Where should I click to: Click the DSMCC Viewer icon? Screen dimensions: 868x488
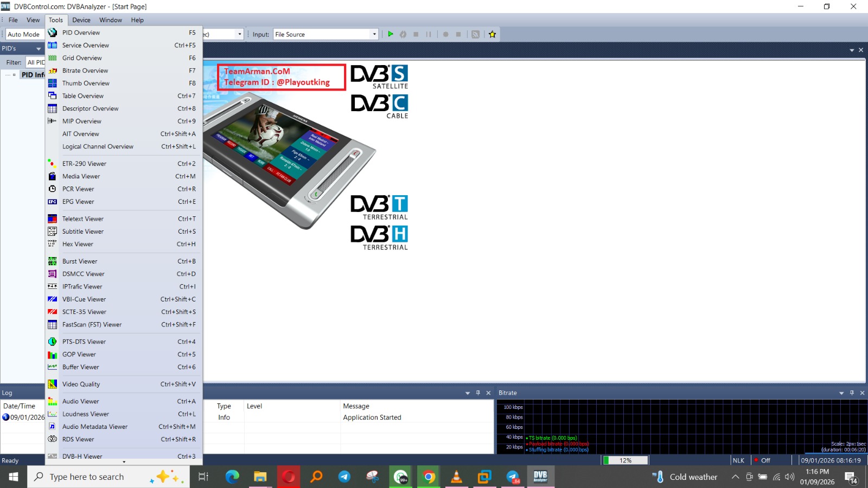(53, 274)
